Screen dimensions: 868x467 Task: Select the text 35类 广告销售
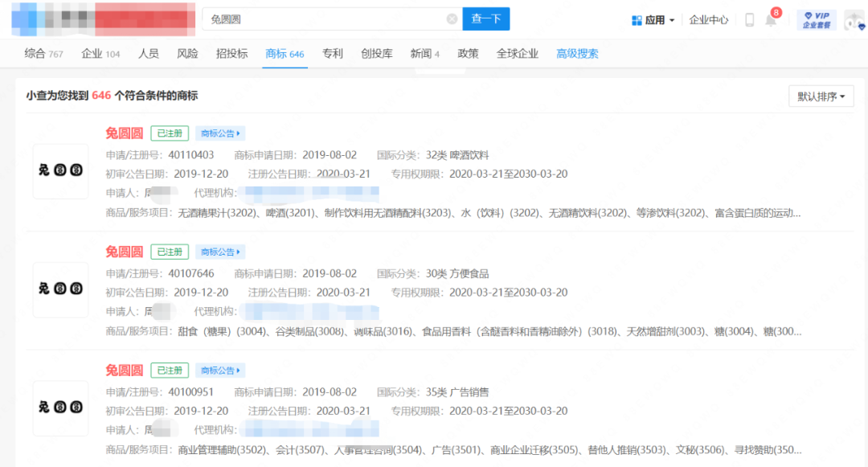pyautogui.click(x=457, y=392)
